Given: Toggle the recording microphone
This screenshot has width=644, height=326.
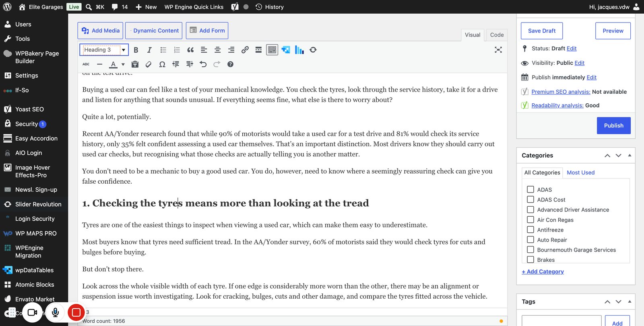Looking at the screenshot, I should click(56, 312).
